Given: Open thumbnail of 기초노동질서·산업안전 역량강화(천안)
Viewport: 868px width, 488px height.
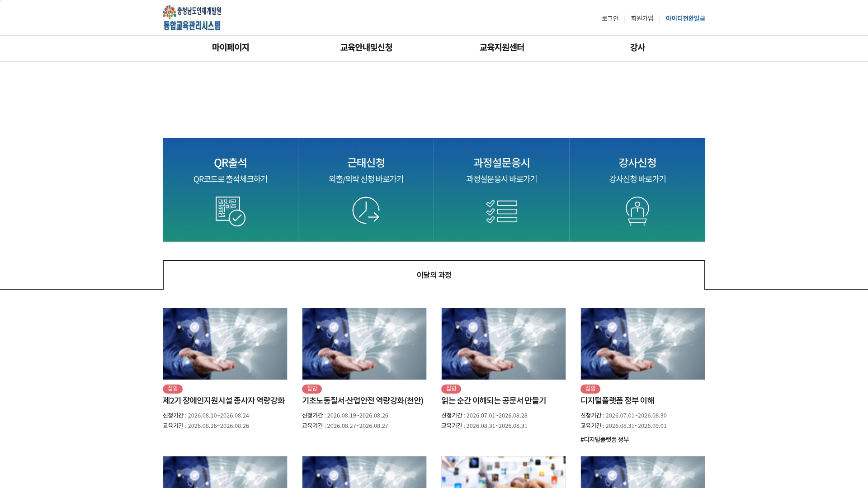Looking at the screenshot, I should pos(364,344).
